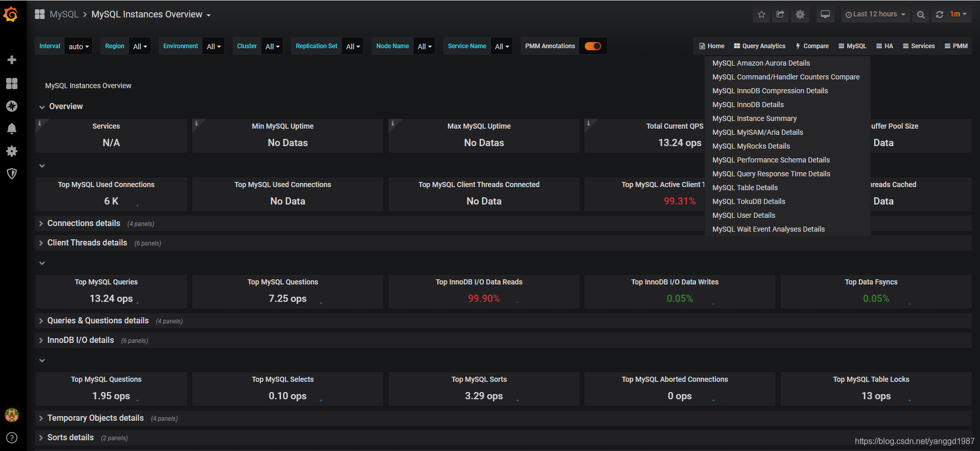Open the PMM menu link

(x=956, y=46)
